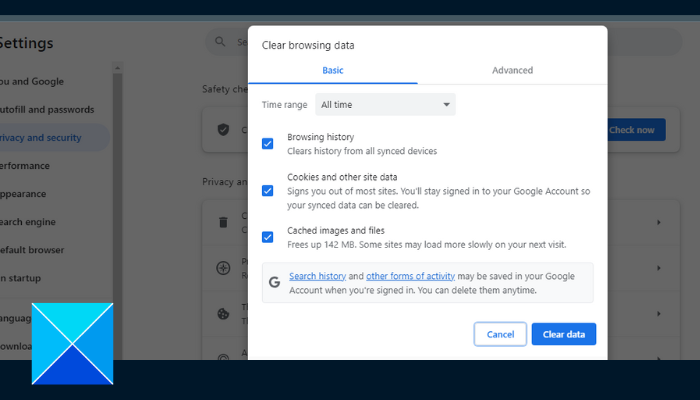Image resolution: width=700 pixels, height=400 pixels.
Task: Cancel the Clear browsing data dialog
Action: coord(500,334)
